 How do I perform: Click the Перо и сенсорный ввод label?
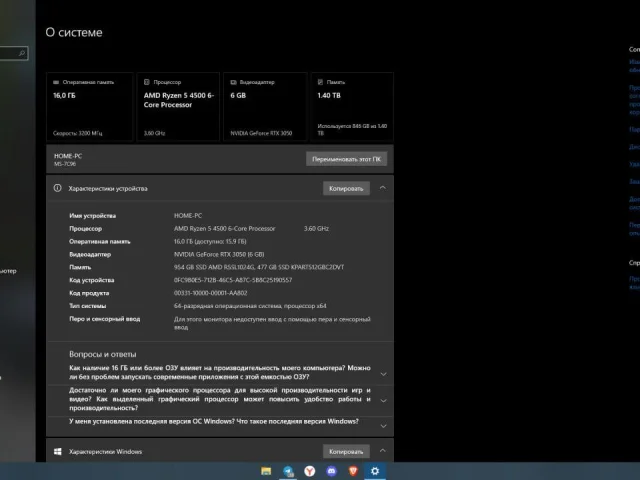[104, 319]
